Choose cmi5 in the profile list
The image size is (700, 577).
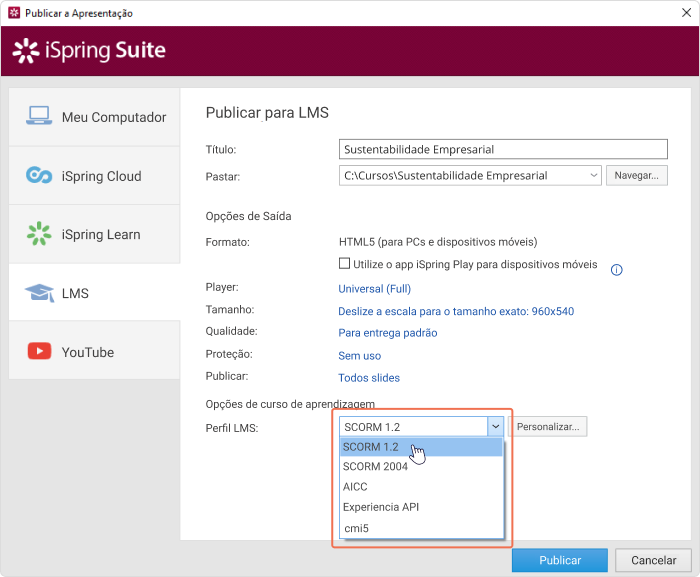421,528
